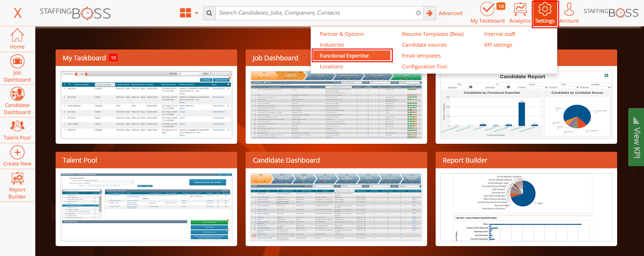The height and width of the screenshot is (256, 644).
Task: Open the Account icon
Action: point(569,13)
